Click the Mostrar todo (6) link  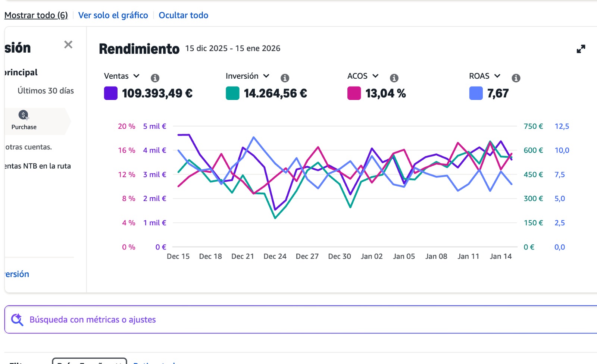tap(36, 15)
